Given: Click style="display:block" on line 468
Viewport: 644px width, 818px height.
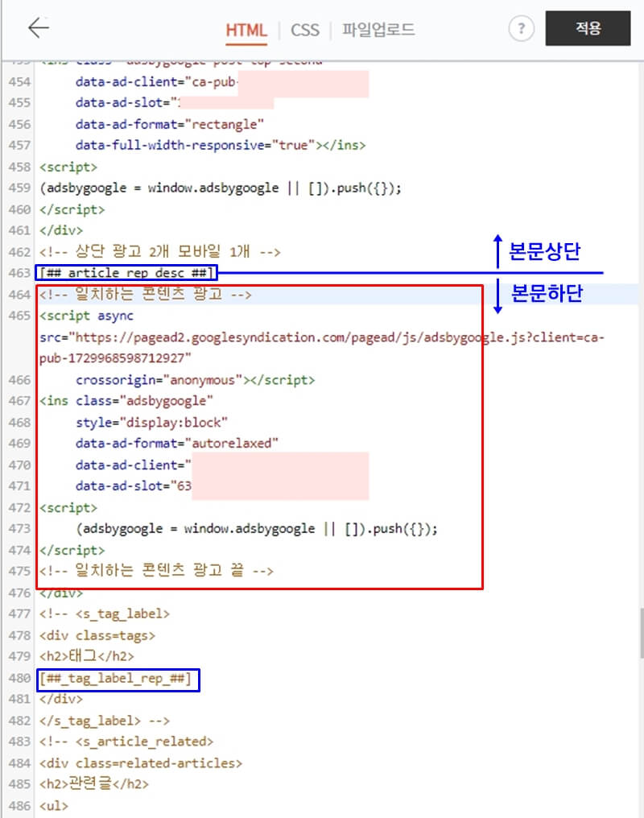Looking at the screenshot, I should pyautogui.click(x=152, y=423).
